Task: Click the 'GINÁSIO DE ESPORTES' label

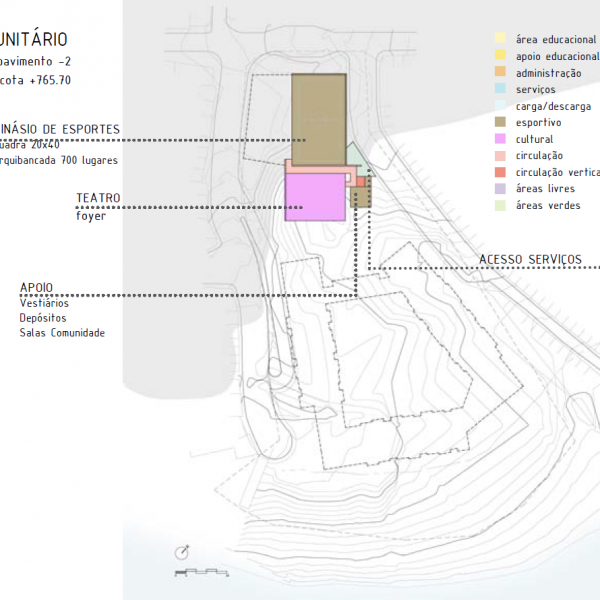Action: coord(60,129)
